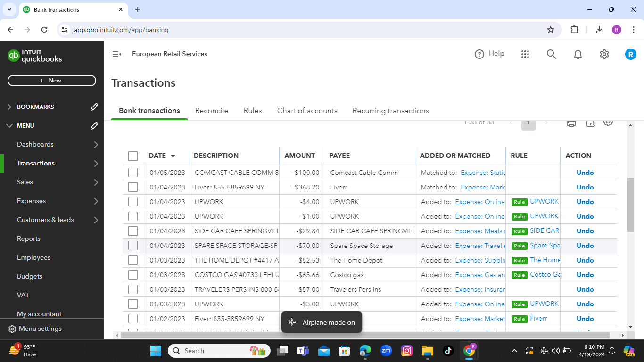Viewport: 644px width, 362px height.
Task: Toggle the select-all checkbox in table header
Action: [133, 156]
